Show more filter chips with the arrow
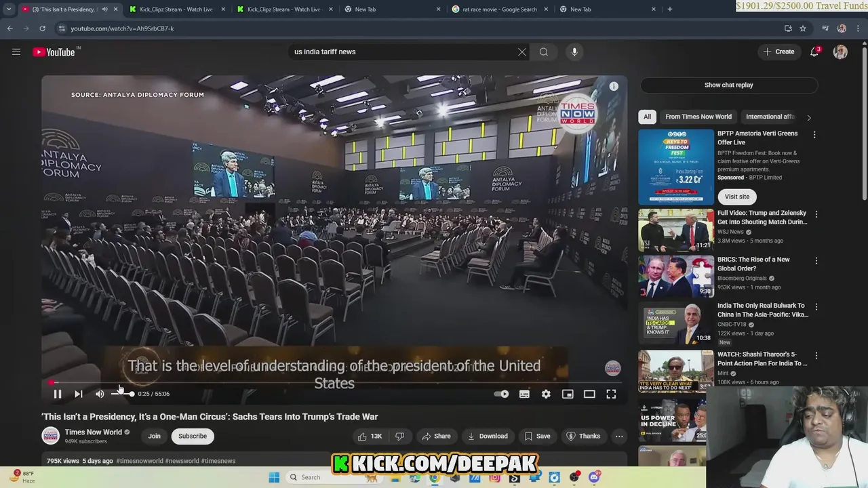 click(x=808, y=117)
